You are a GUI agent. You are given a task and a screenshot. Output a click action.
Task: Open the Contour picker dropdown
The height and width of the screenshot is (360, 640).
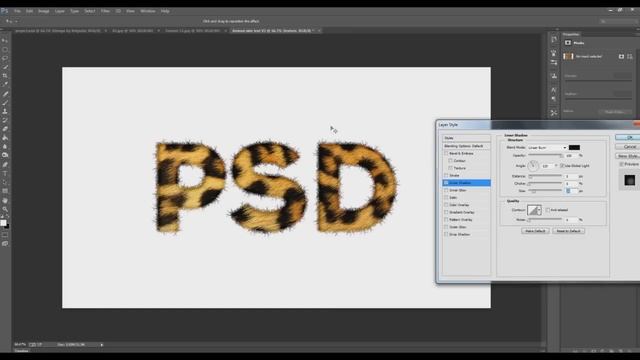click(539, 210)
